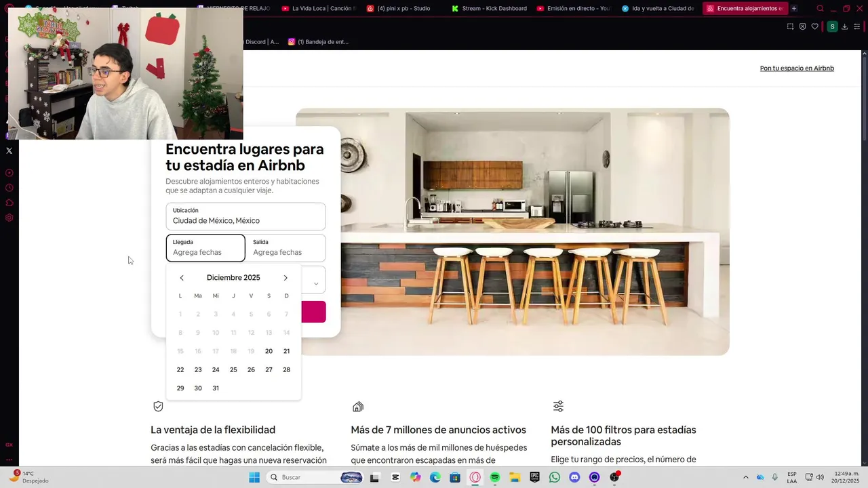The image size is (868, 488).
Task: Click the Ubicación location input field
Action: 245,216
